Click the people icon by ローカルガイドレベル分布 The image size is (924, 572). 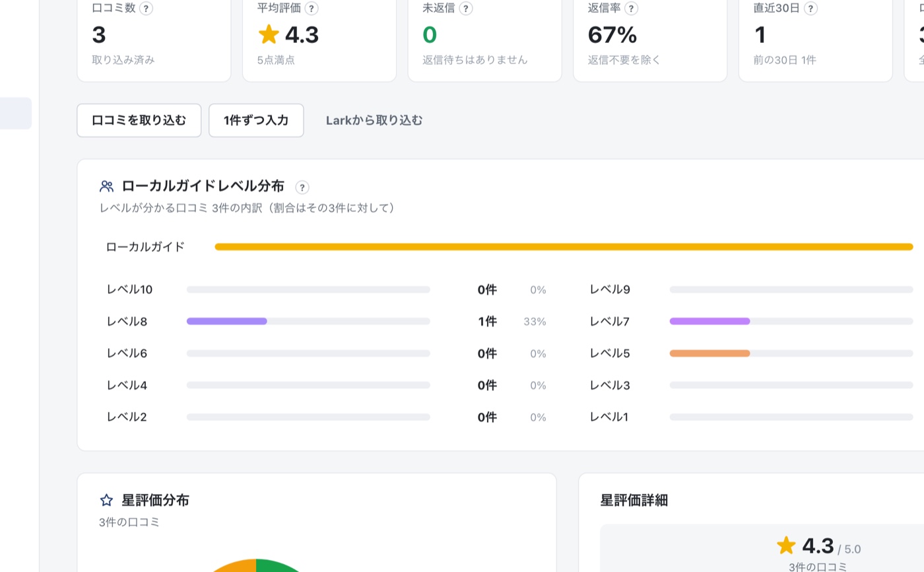(107, 186)
